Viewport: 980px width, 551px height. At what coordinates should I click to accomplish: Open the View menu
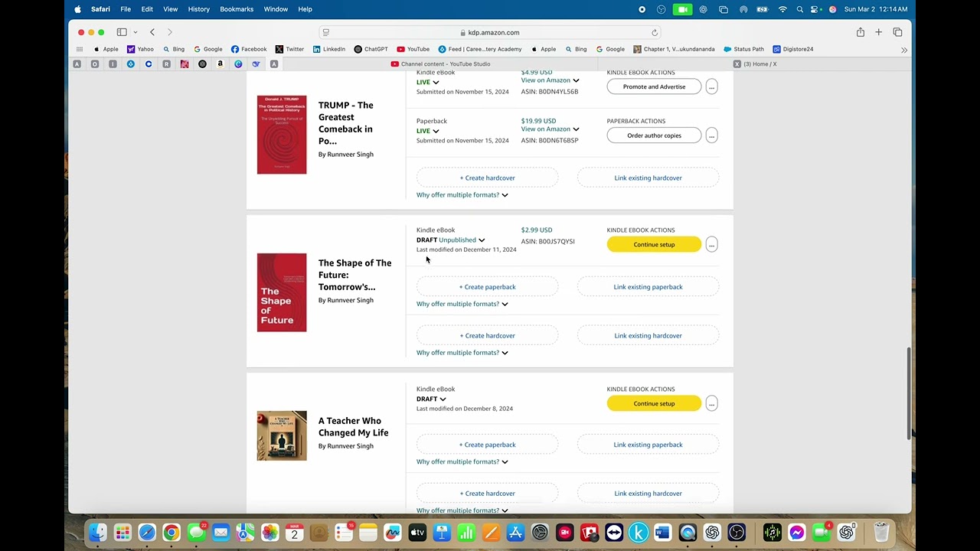tap(170, 9)
